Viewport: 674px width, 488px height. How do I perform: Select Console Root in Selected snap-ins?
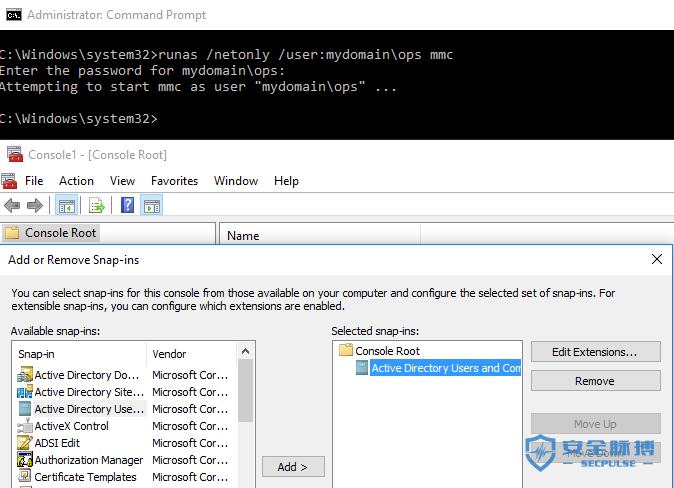pos(387,351)
